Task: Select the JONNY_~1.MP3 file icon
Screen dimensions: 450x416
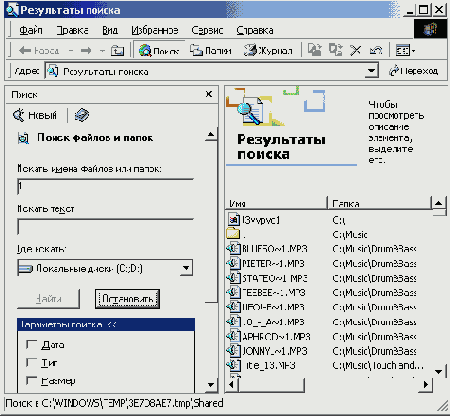Action: coord(233,351)
